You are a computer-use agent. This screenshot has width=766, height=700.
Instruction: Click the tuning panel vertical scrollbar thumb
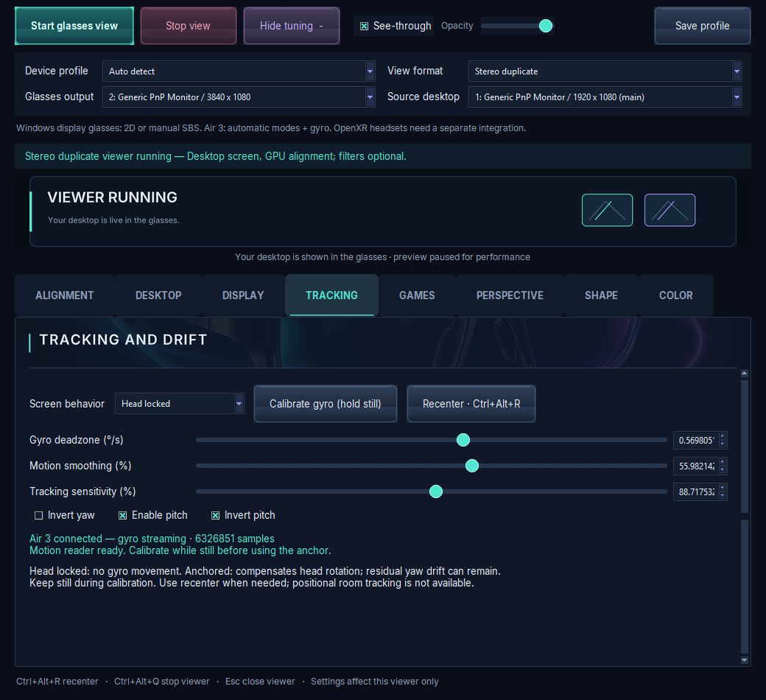point(744,447)
